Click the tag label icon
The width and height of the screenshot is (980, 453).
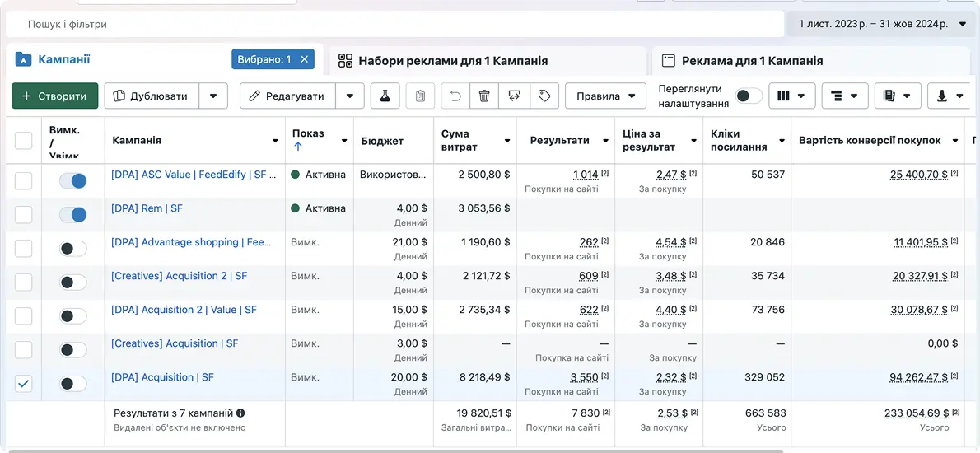pyautogui.click(x=544, y=96)
